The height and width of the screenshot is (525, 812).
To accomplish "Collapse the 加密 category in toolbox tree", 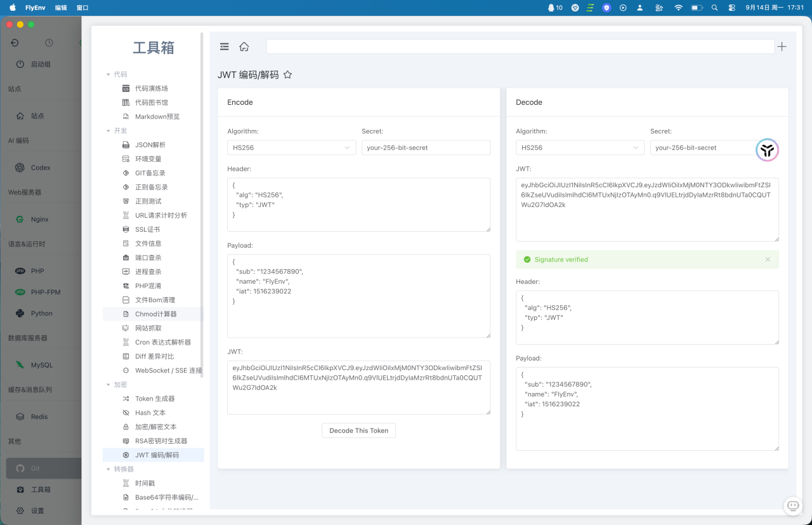I will point(108,385).
